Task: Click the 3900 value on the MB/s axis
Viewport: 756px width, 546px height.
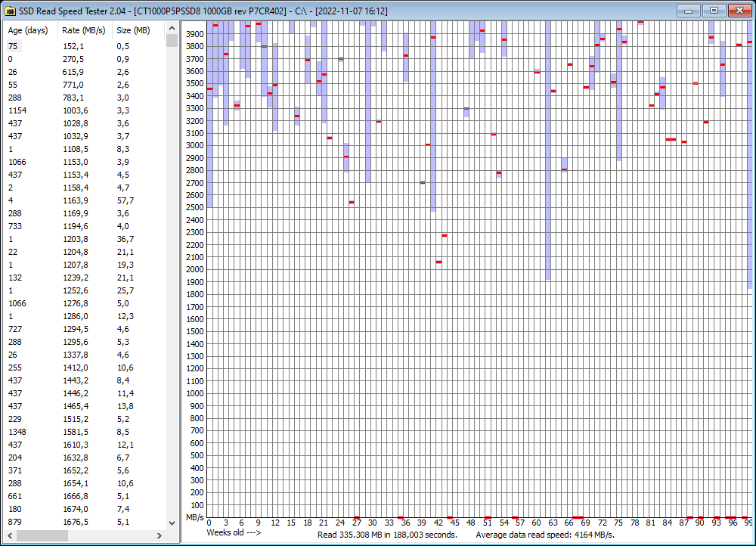Action: [195, 34]
